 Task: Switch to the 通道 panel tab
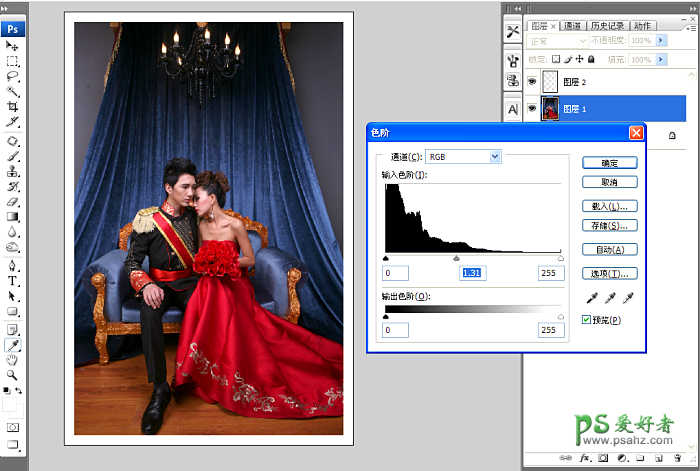[x=572, y=25]
